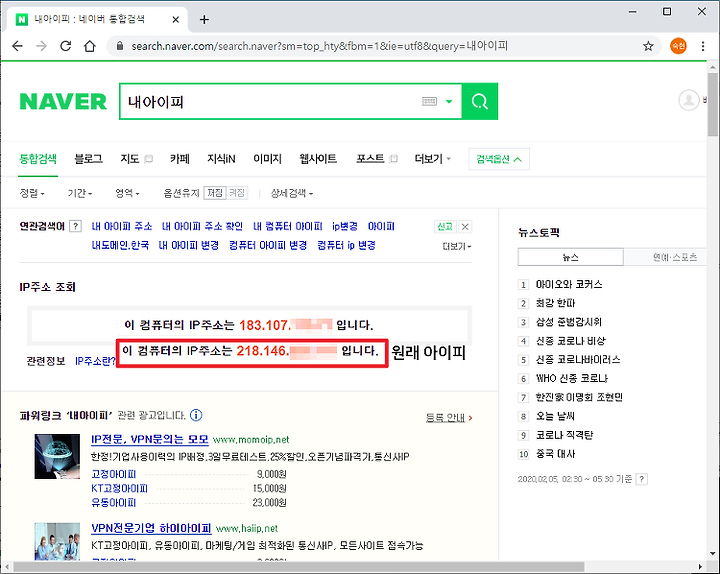Click news topic 신종 코로나바이러스

(x=578, y=360)
